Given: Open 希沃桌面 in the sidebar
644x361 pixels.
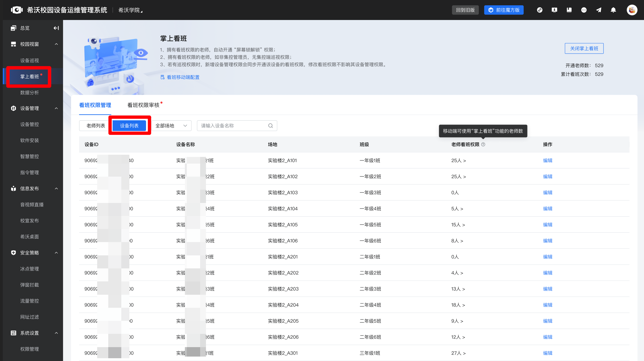Looking at the screenshot, I should (29, 237).
